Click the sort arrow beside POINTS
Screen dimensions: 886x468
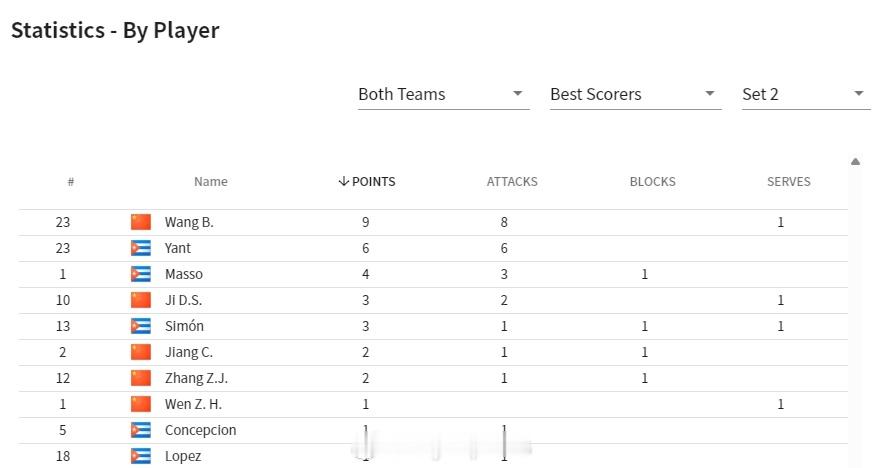coord(343,181)
